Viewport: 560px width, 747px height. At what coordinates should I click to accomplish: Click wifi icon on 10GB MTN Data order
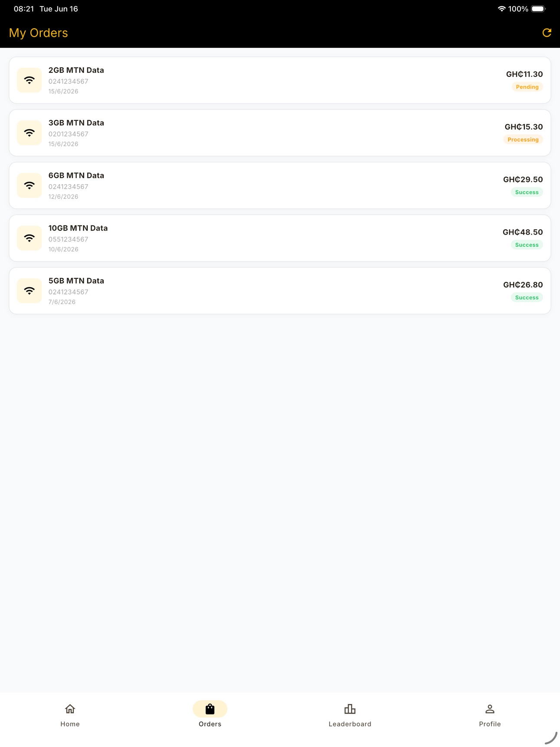point(30,238)
